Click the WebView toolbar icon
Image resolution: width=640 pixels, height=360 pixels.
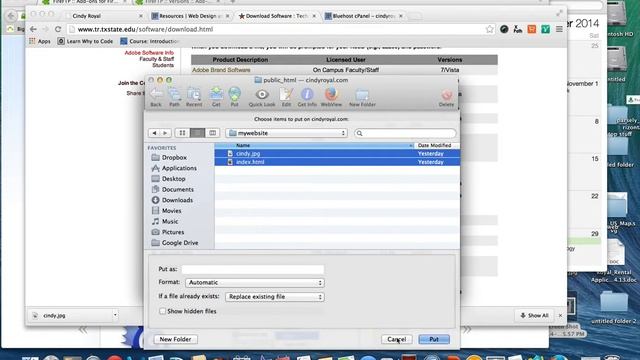pyautogui.click(x=331, y=97)
